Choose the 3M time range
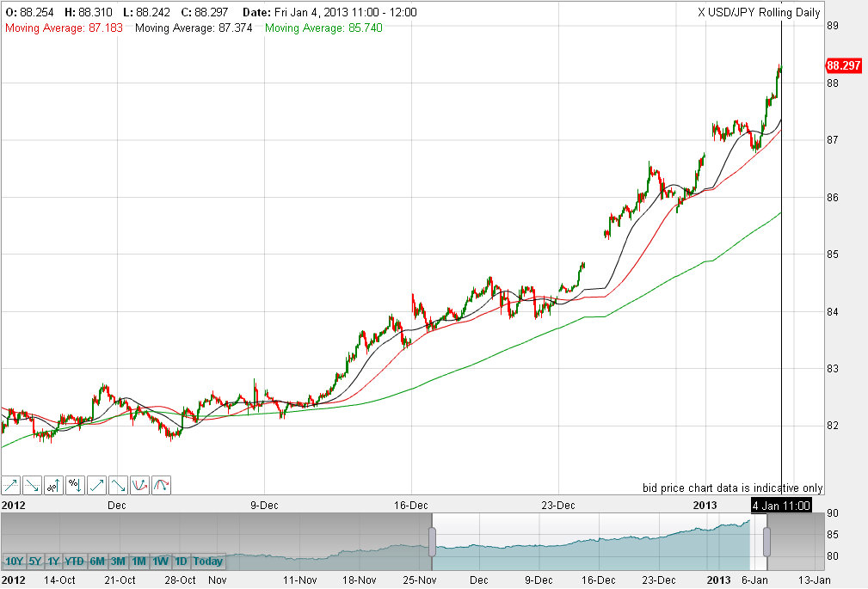The image size is (868, 589). point(118,561)
